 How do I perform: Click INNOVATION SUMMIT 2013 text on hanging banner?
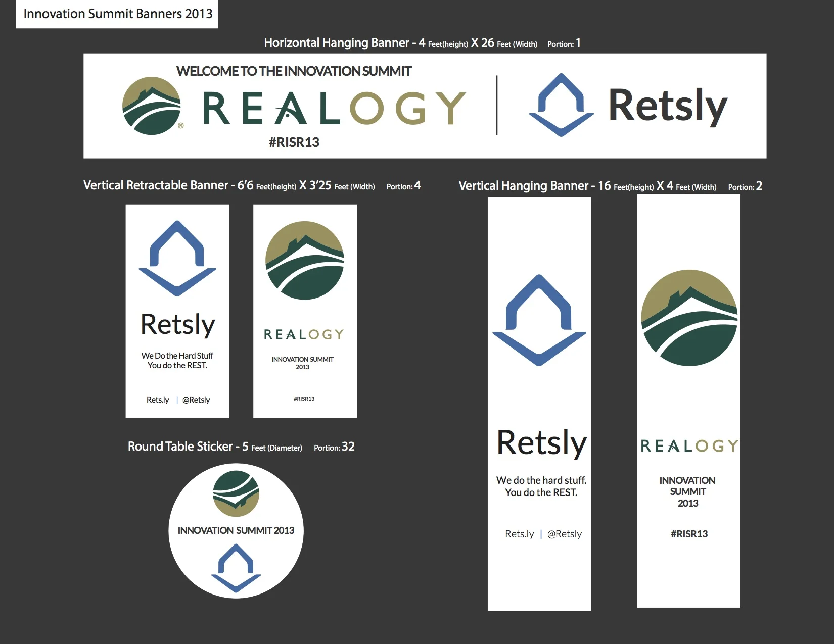point(687,491)
